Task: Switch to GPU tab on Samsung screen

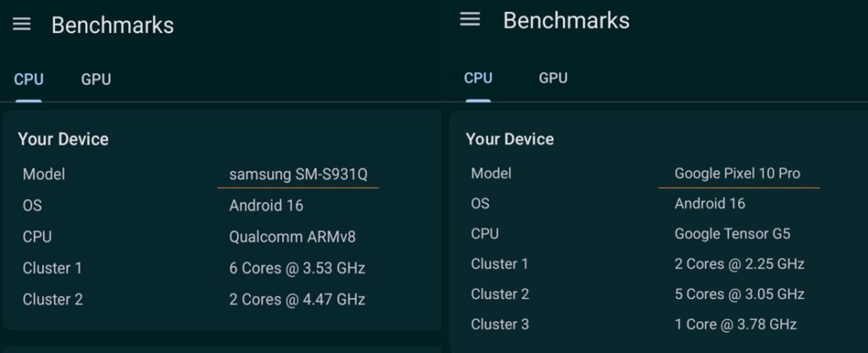Action: point(97,80)
